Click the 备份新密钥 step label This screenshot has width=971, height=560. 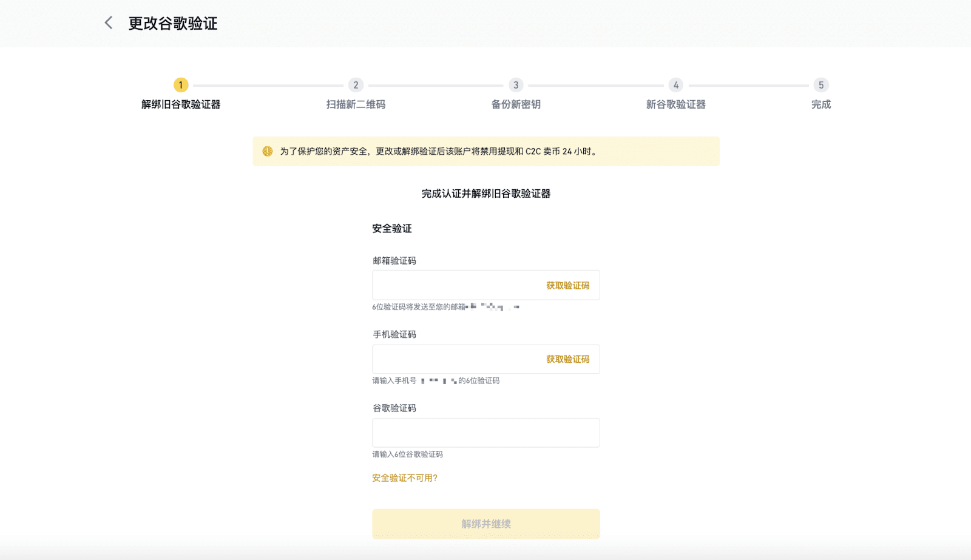pyautogui.click(x=516, y=104)
